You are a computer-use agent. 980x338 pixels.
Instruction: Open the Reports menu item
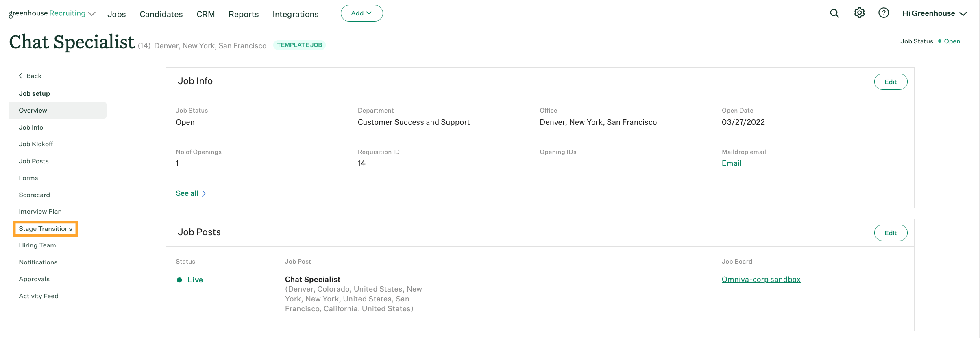[x=244, y=14]
